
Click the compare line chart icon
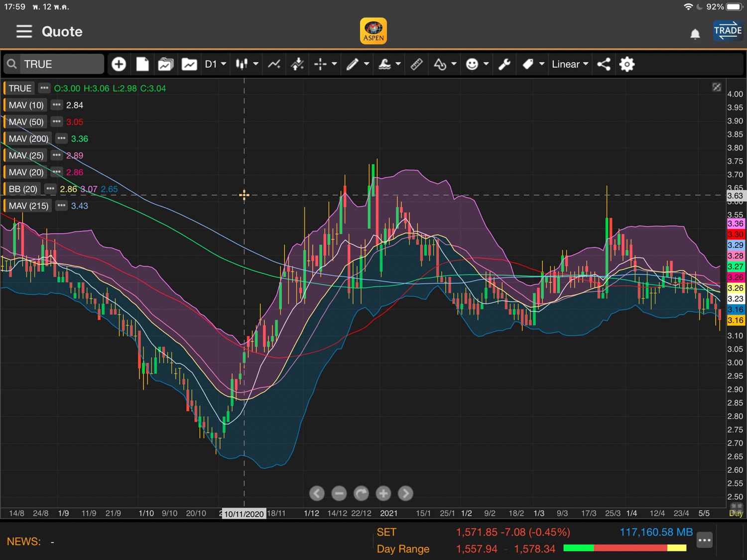pyautogui.click(x=274, y=64)
